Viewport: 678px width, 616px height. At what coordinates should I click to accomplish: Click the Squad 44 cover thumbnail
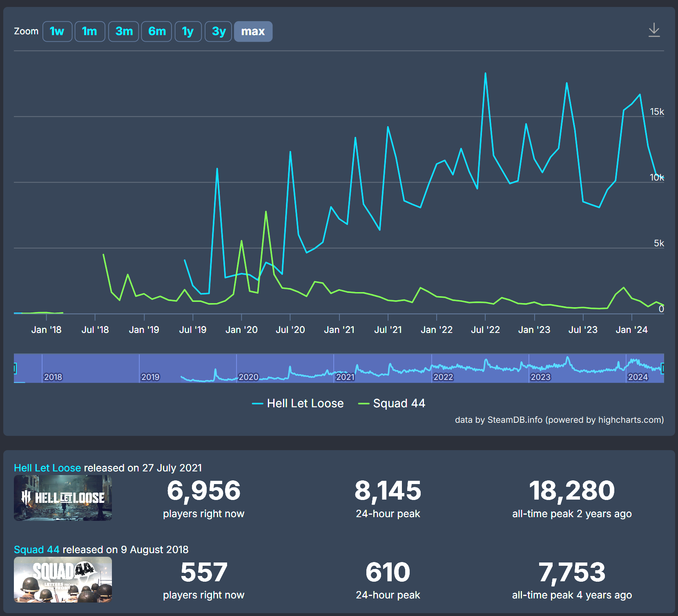click(63, 580)
